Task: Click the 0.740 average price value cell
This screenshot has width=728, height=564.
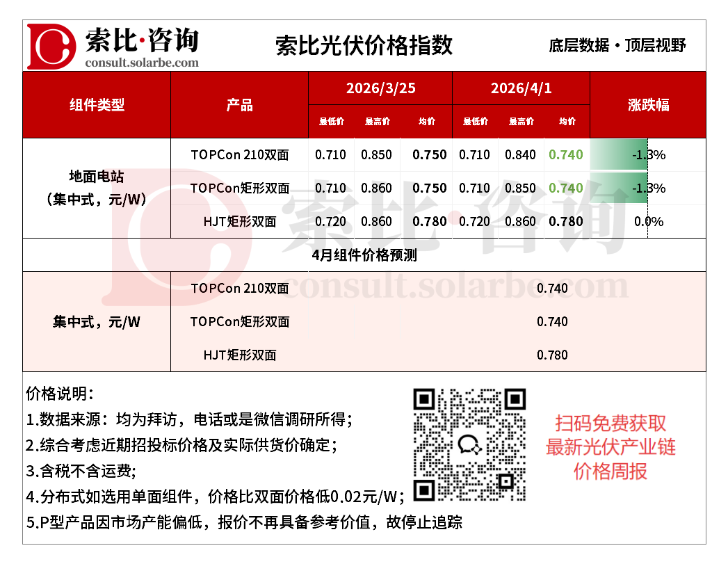Action: tap(565, 154)
